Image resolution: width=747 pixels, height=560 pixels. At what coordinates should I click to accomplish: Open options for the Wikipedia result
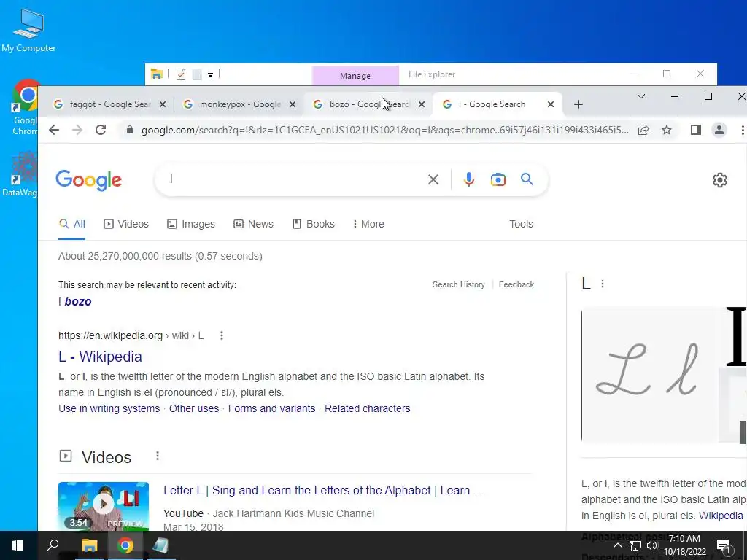(222, 335)
